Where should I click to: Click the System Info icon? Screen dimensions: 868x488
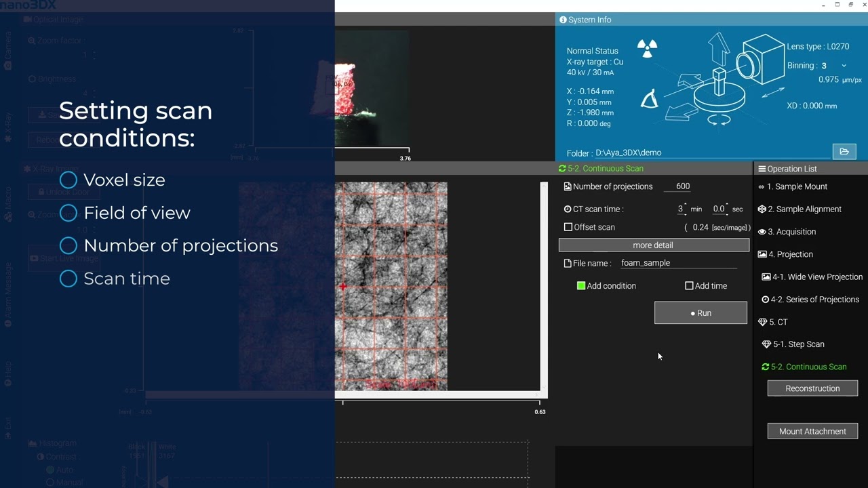[563, 20]
